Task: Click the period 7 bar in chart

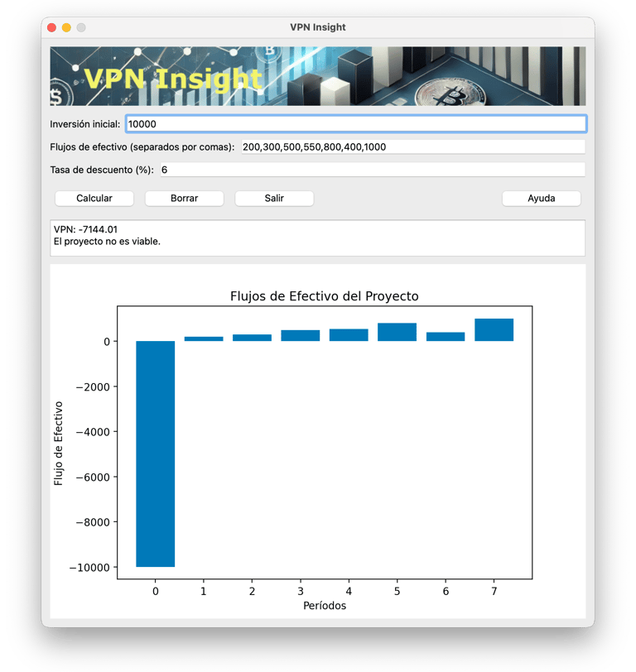Action: click(x=494, y=330)
